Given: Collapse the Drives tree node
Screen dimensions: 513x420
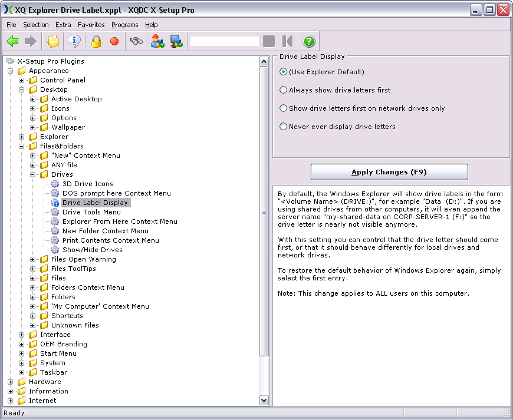Looking at the screenshot, I should [x=32, y=174].
